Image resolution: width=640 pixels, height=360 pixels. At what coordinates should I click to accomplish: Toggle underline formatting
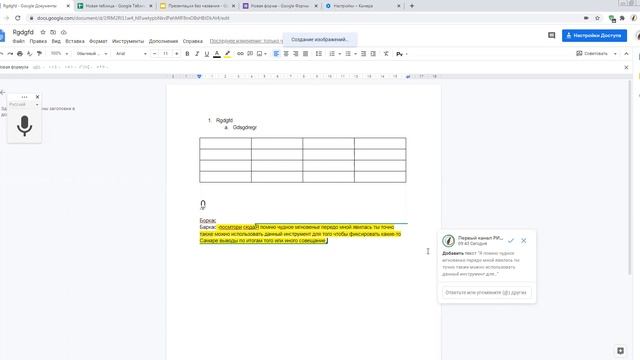point(207,54)
